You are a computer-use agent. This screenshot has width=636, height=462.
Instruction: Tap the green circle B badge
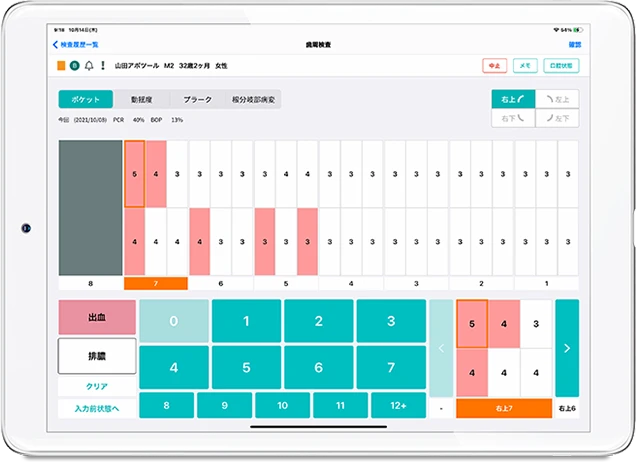coord(74,66)
